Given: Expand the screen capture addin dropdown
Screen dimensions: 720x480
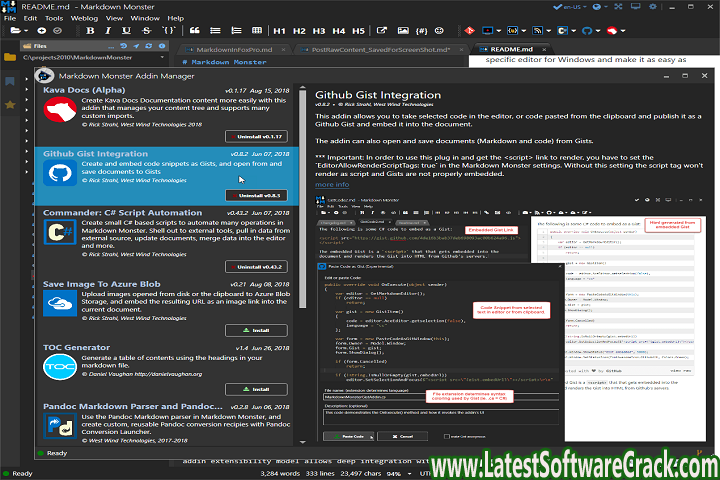Looking at the screenshot, I should pyautogui.click(x=499, y=31).
